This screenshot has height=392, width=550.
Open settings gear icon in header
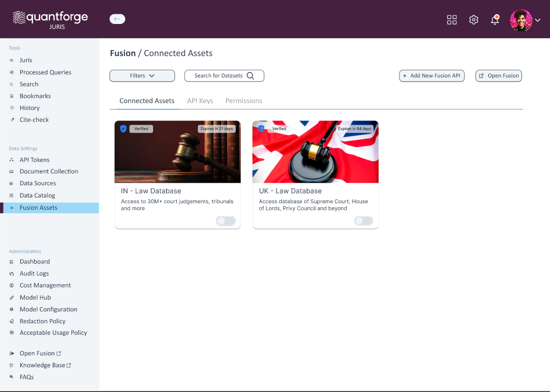(473, 20)
